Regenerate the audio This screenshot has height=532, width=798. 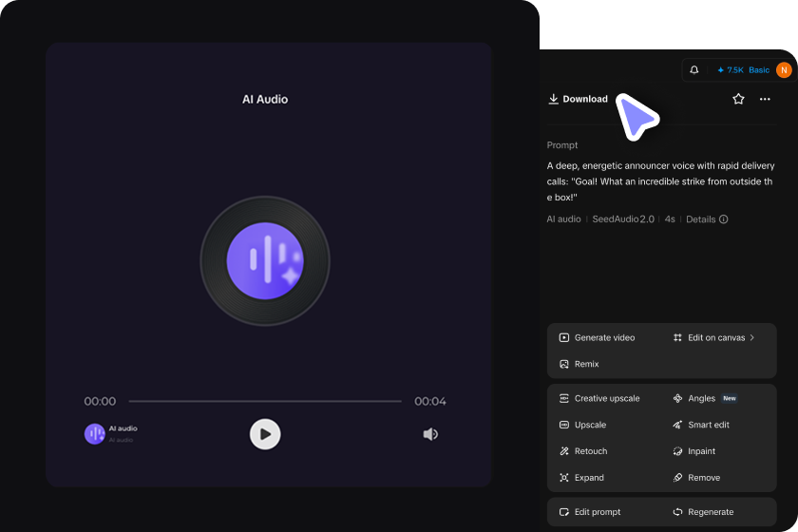tap(703, 512)
